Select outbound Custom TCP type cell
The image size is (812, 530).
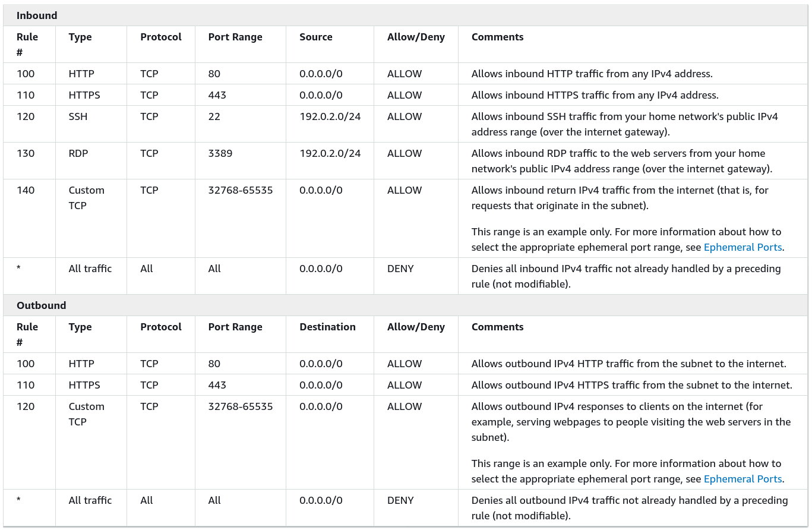(86, 414)
